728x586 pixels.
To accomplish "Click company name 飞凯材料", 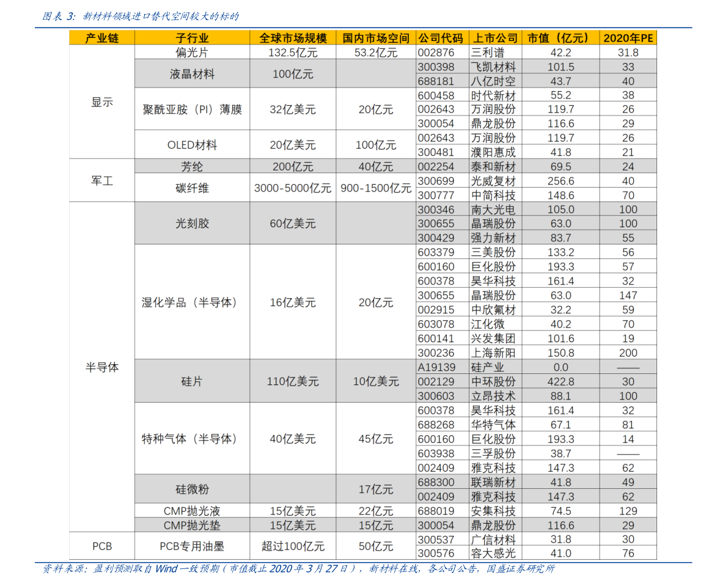I will click(493, 67).
